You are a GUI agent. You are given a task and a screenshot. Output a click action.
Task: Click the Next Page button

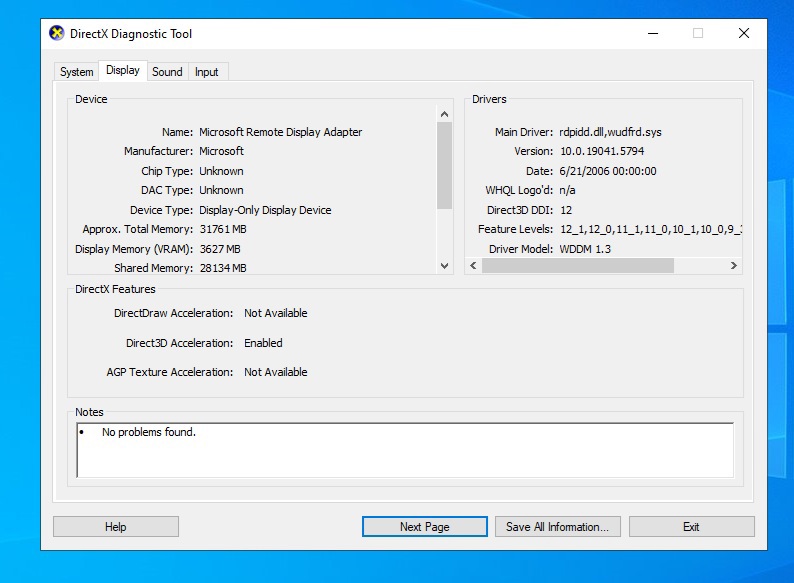point(425,527)
